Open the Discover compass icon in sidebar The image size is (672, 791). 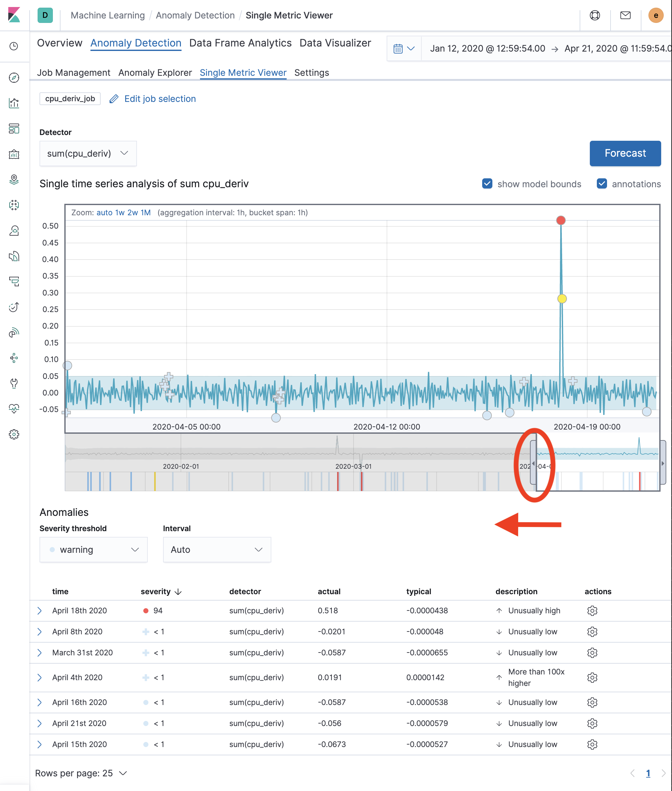[14, 78]
